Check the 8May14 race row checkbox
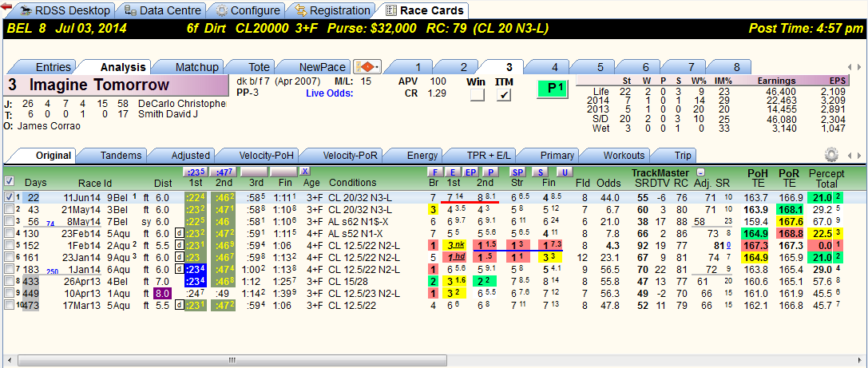Screen dimensions: 868x368 8,220
